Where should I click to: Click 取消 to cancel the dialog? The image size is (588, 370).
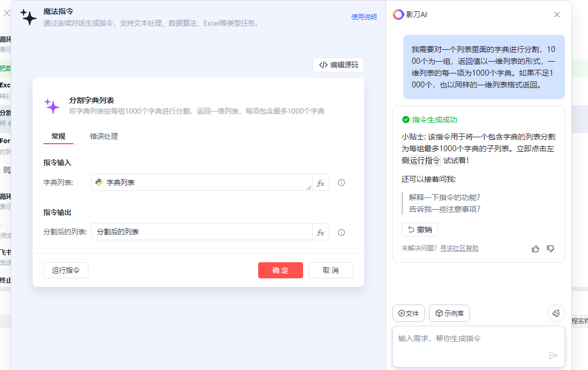click(x=330, y=270)
